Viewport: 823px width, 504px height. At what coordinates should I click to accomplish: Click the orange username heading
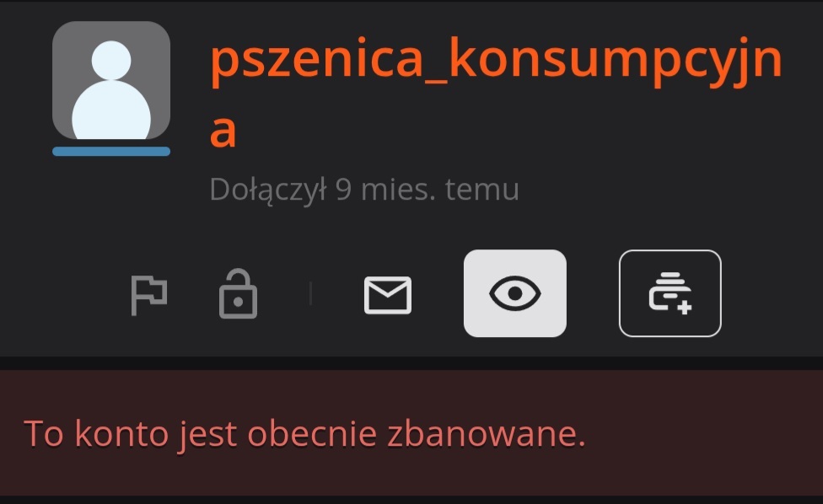pos(496,92)
